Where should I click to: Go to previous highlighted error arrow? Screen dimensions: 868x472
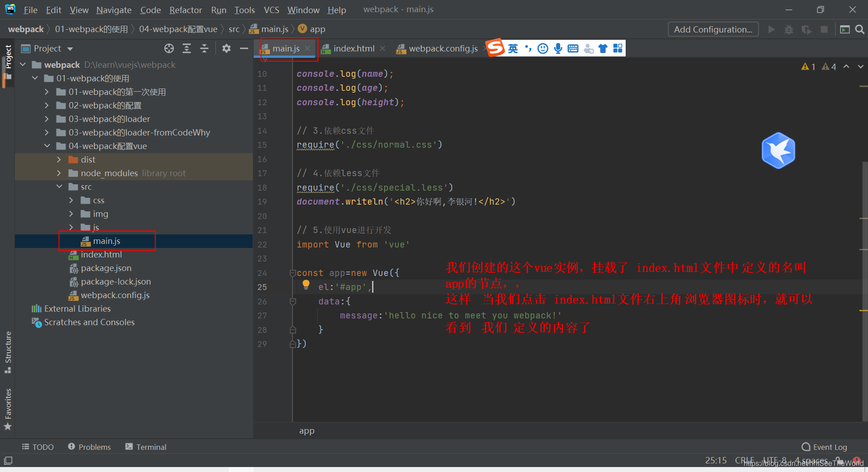tap(846, 66)
